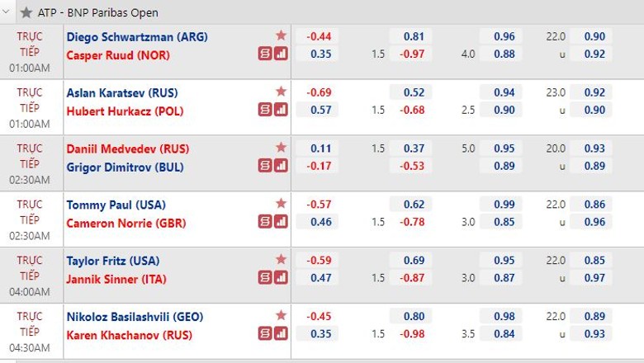Star the Taylor Fritz vs Jannik Sinner match

coord(281,259)
